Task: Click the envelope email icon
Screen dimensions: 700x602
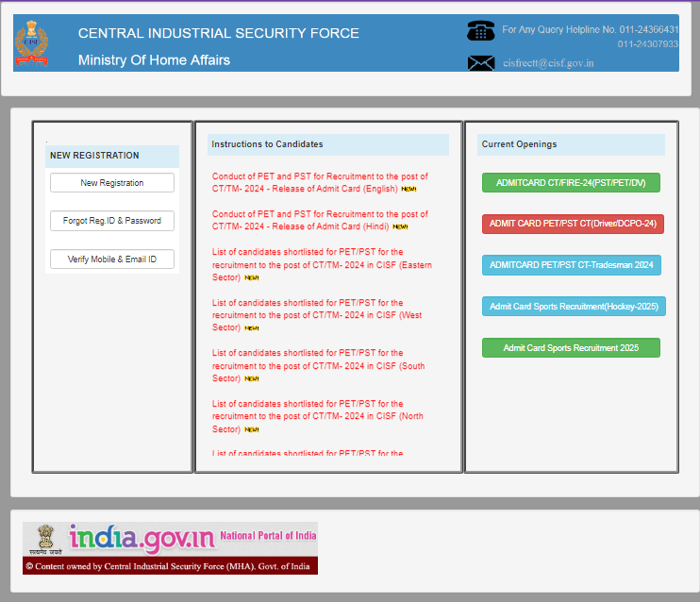Action: (x=481, y=63)
